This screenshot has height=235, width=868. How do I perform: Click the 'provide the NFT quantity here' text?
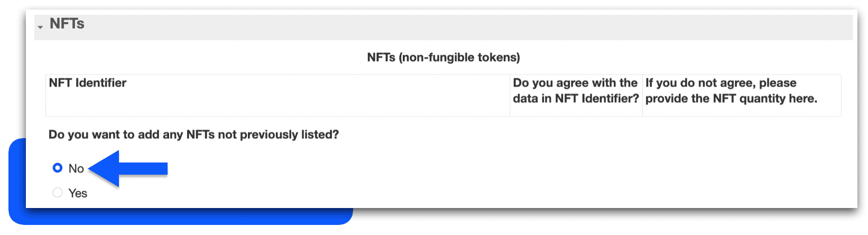click(x=731, y=98)
